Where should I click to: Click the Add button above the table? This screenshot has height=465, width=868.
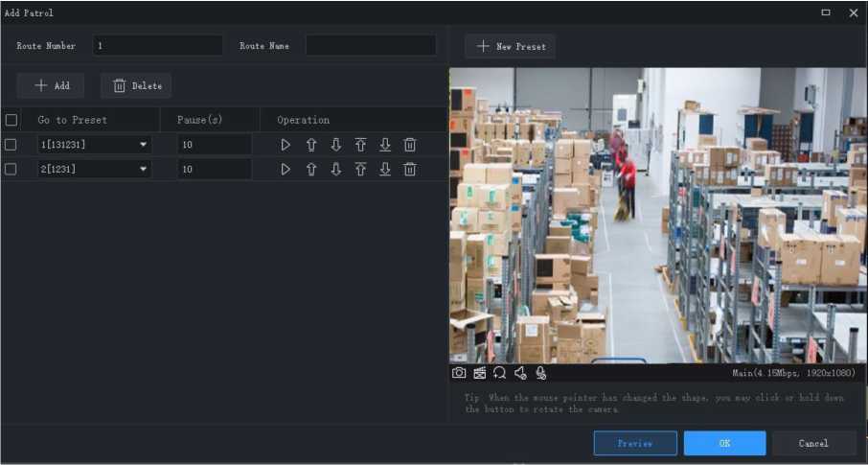coord(51,85)
